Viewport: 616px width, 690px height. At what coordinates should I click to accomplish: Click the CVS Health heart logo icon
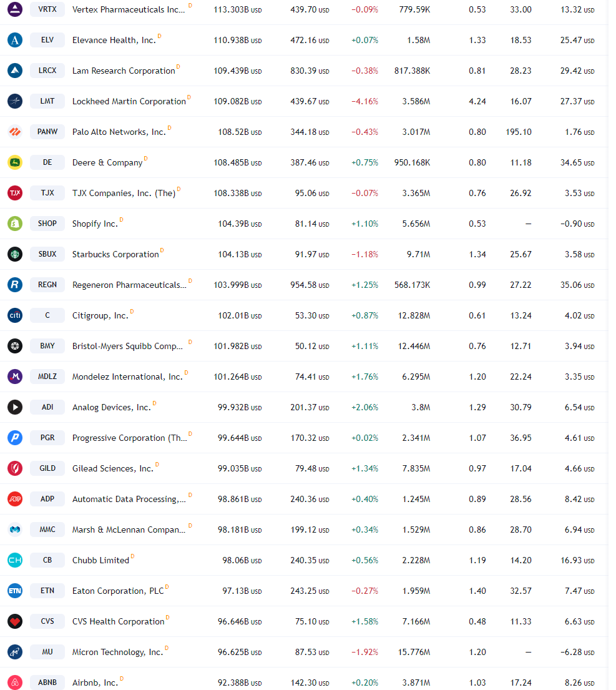(x=15, y=621)
